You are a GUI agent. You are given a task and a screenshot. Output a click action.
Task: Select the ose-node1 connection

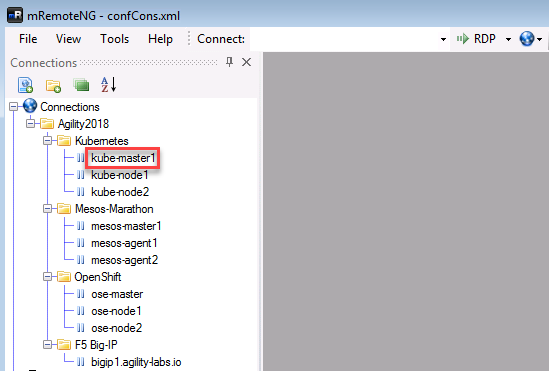[116, 311]
